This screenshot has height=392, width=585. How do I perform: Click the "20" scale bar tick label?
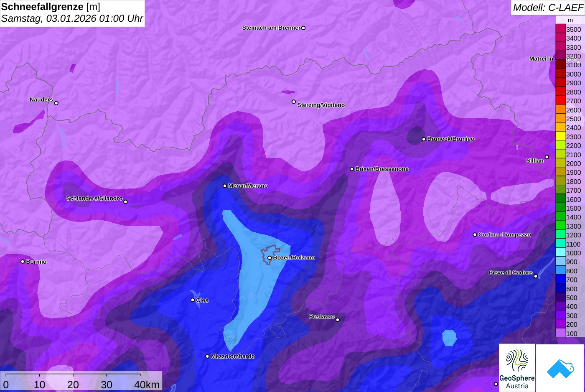point(73,384)
